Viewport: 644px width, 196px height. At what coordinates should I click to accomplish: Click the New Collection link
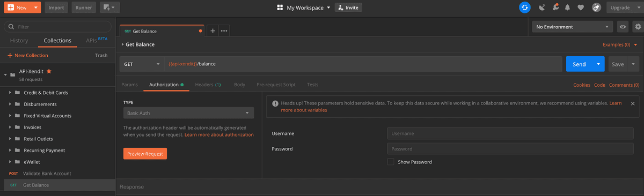(27, 55)
